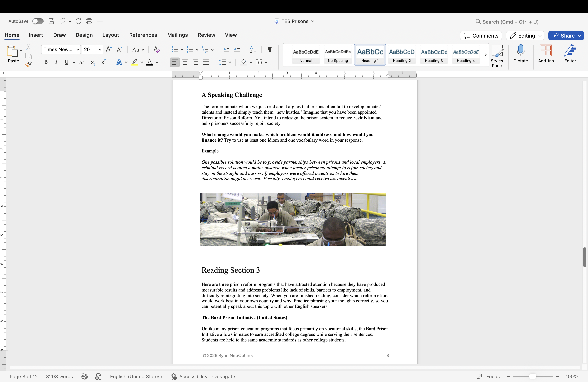Click the Copy icon

point(28,56)
